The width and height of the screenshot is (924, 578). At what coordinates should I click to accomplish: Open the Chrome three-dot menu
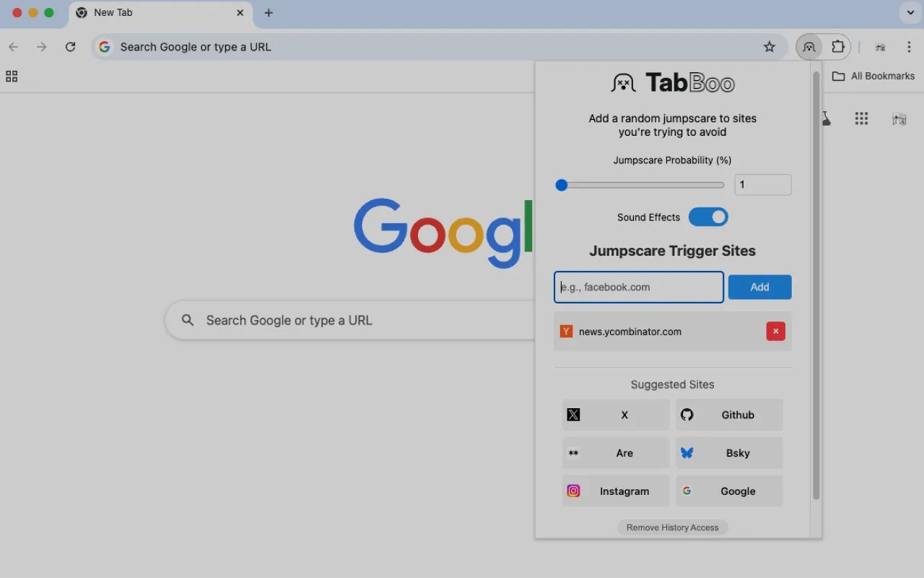point(909,47)
